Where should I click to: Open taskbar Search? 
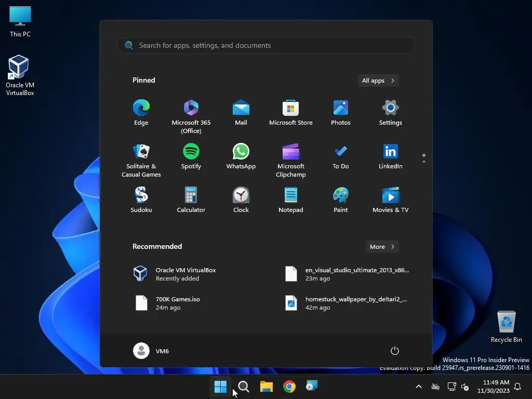(244, 387)
